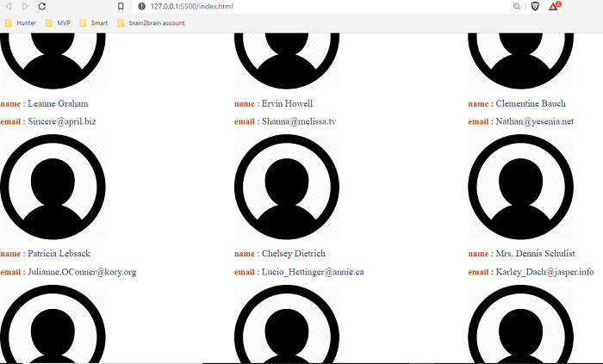Viewport: 603px width, 364px height.
Task: Open the zoom magnifier icon in address bar
Action: tap(517, 6)
